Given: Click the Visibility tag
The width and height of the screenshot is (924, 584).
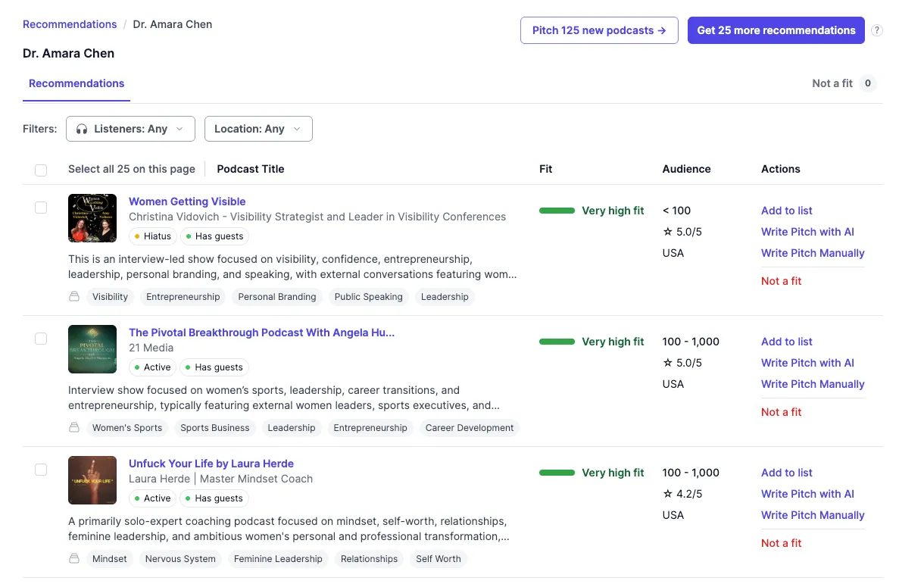Looking at the screenshot, I should [x=110, y=297].
